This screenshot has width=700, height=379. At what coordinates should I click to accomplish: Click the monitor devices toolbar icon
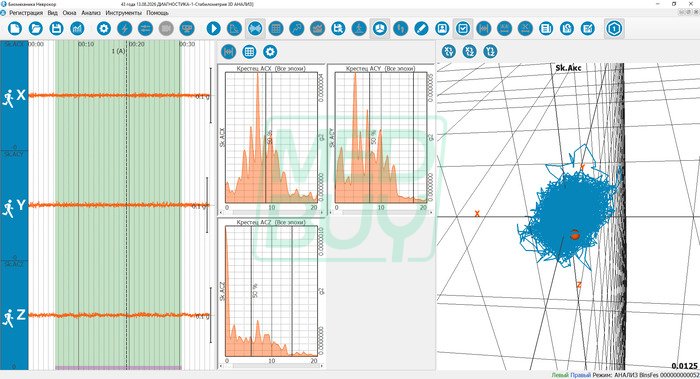coord(187,29)
